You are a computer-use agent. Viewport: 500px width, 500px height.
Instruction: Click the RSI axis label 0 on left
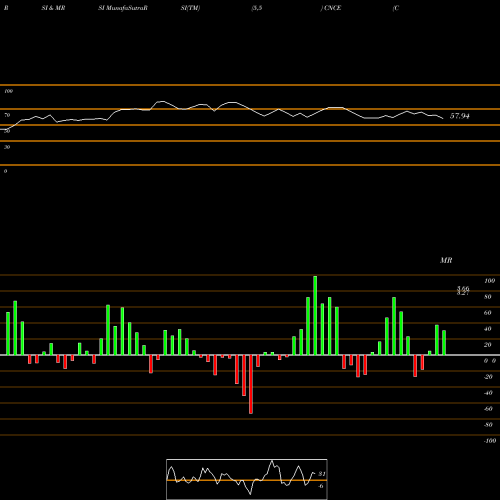coord(5,171)
